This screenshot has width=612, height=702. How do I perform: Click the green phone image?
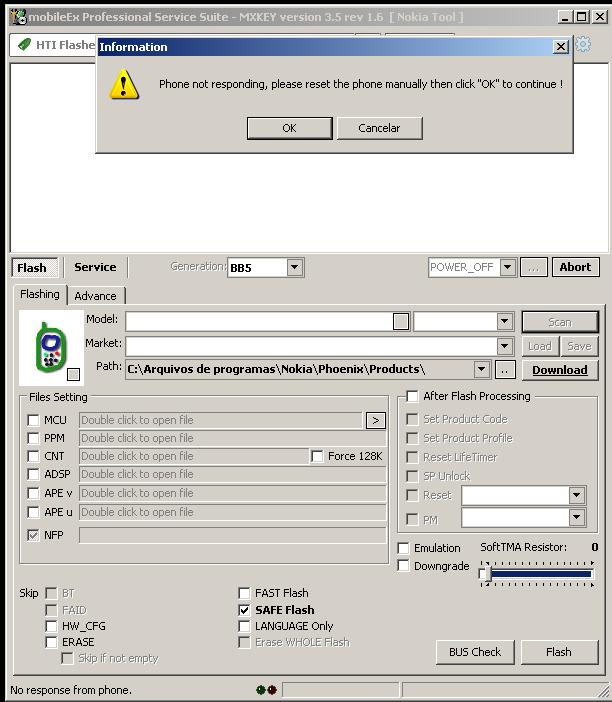(x=50, y=347)
